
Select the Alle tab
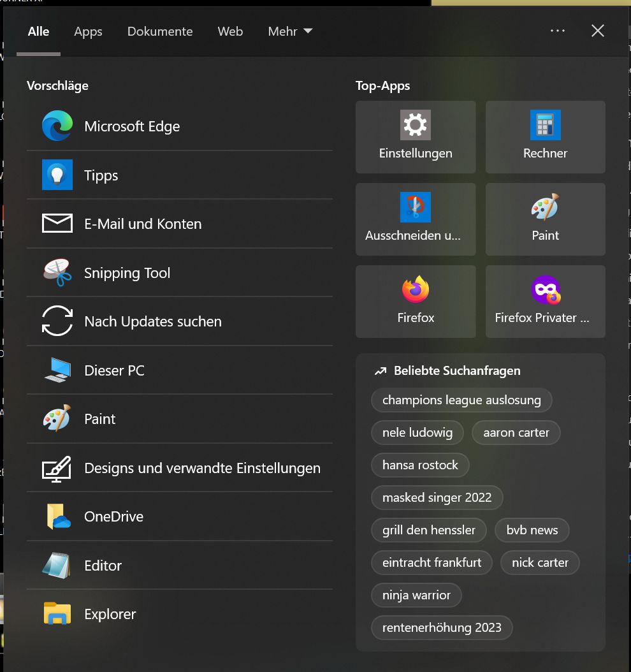pos(38,32)
